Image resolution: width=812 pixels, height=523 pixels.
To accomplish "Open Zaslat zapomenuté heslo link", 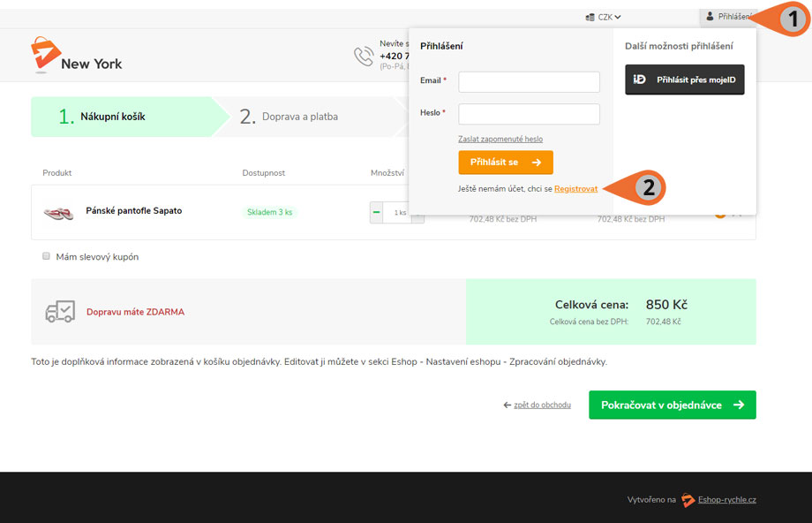I will click(500, 139).
